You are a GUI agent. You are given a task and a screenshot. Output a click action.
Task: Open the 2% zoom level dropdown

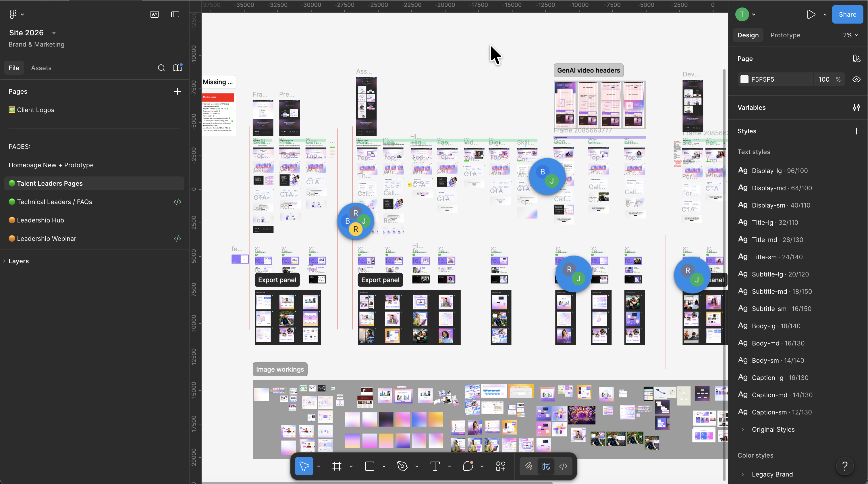pos(850,35)
